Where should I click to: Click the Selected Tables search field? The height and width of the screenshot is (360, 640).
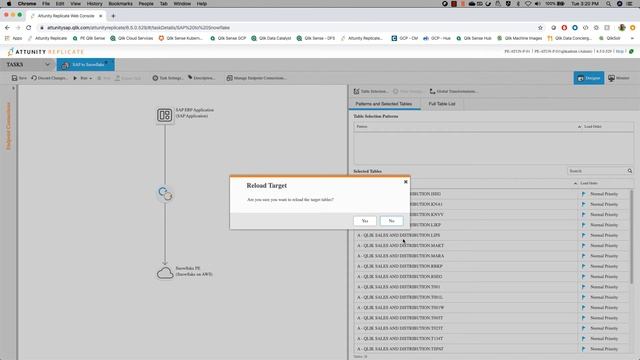click(597, 171)
